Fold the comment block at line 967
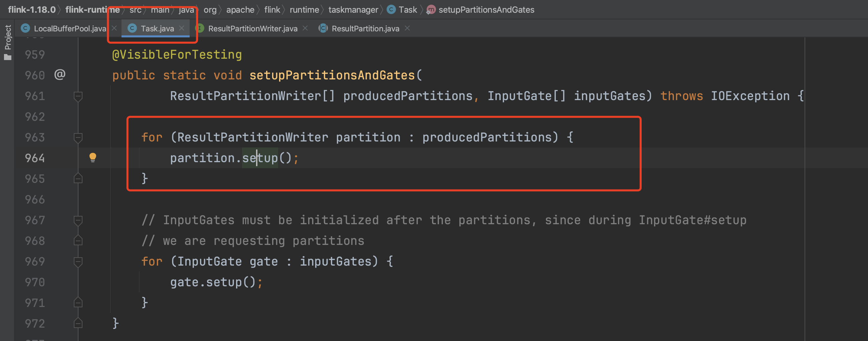The height and width of the screenshot is (341, 868). pyautogui.click(x=78, y=220)
